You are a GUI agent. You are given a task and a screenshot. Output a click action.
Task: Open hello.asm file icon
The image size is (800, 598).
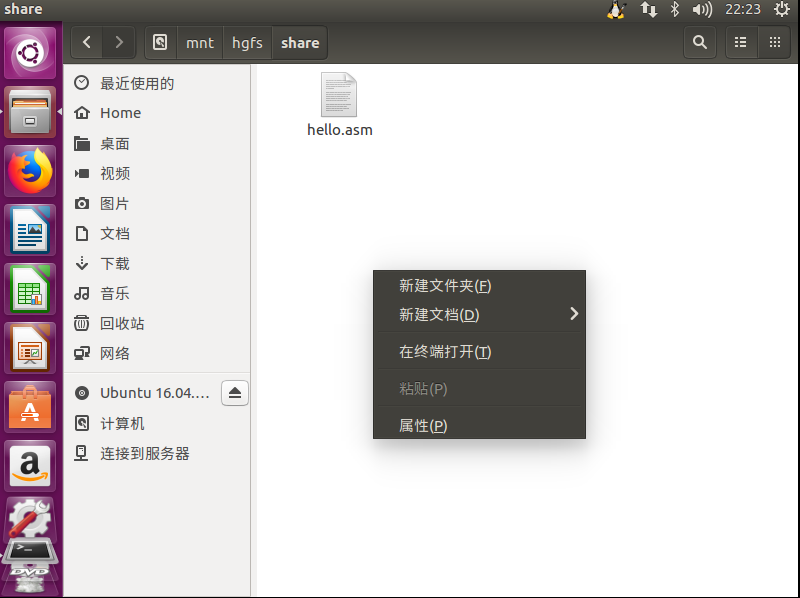tap(339, 95)
